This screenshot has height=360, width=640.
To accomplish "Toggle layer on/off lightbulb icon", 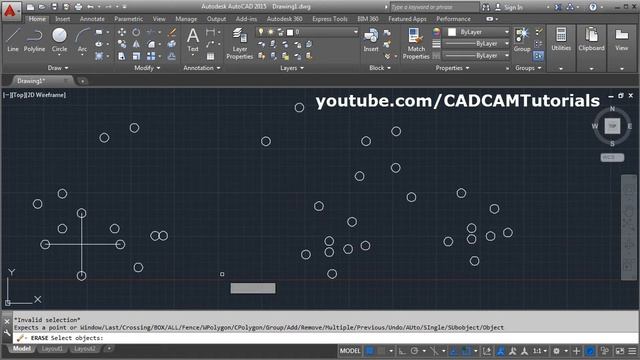I will pos(261,32).
